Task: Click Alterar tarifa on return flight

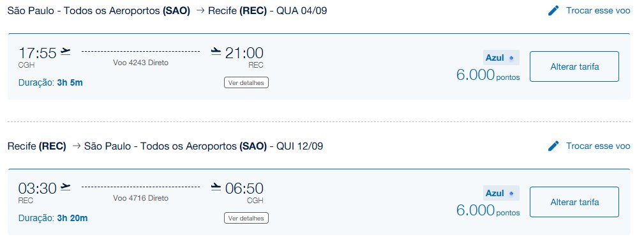Action: coord(574,202)
